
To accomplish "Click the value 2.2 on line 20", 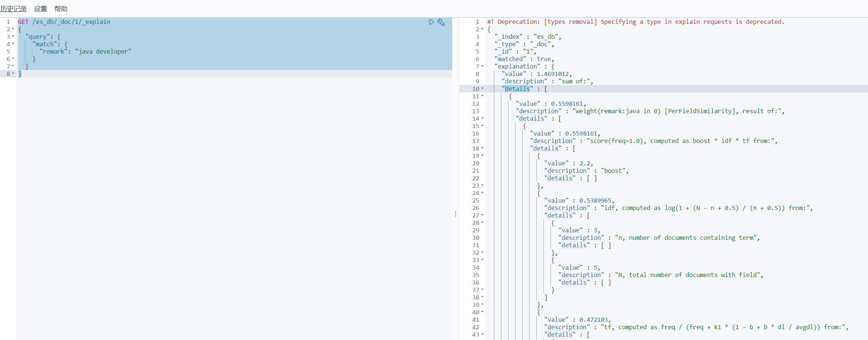I will click(x=584, y=163).
